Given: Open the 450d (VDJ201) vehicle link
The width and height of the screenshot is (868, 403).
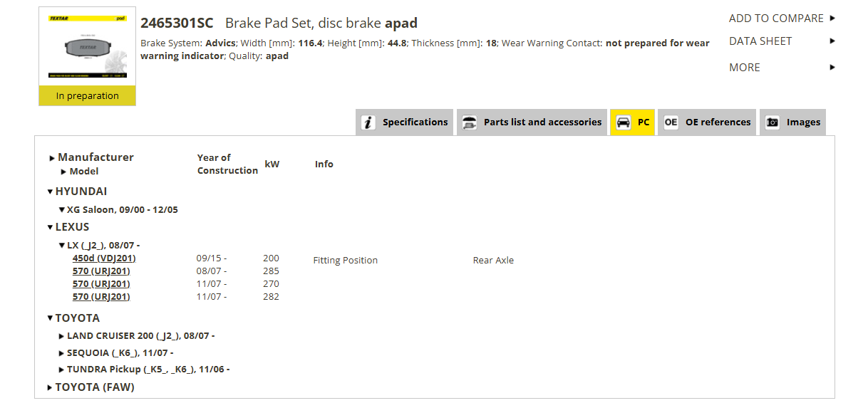Looking at the screenshot, I should [x=104, y=258].
